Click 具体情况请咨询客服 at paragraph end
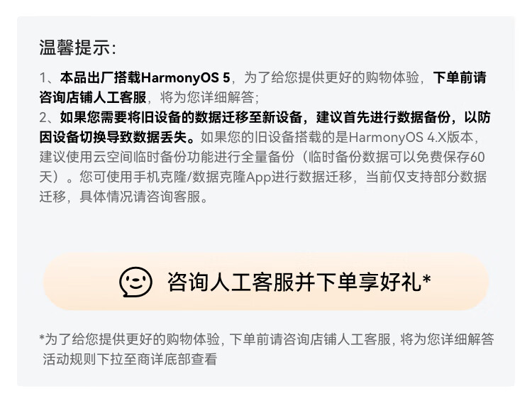Screen dimensions: 532x401 click(140, 197)
